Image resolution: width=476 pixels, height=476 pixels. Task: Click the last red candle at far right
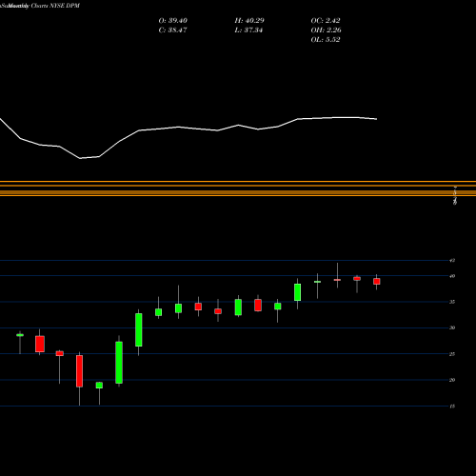coord(377,281)
